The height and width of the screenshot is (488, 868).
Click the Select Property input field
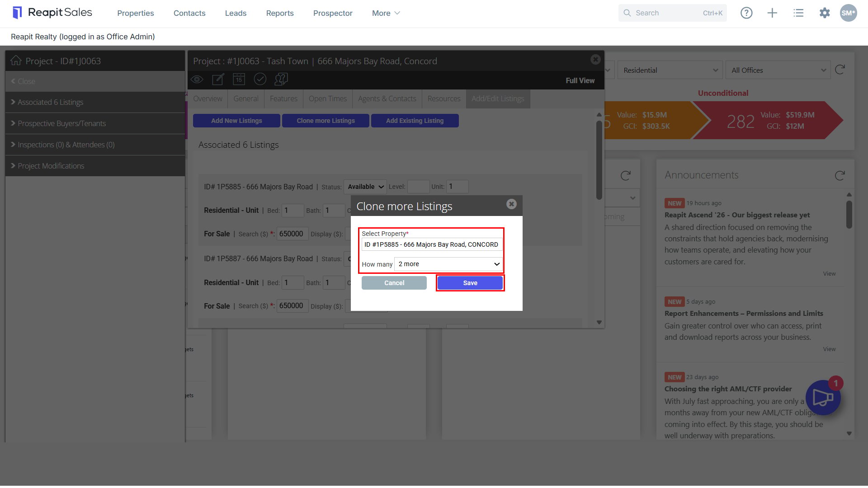432,244
